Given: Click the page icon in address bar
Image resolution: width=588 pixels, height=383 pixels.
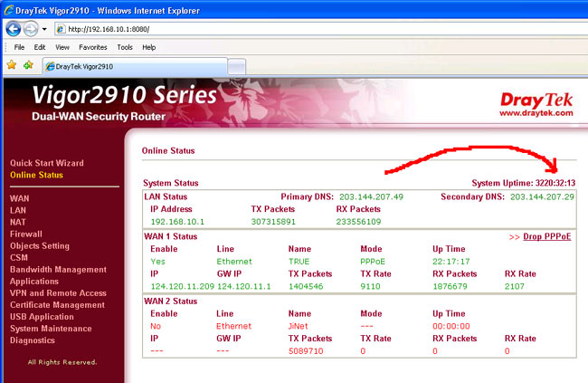Looking at the screenshot, I should (62, 29).
